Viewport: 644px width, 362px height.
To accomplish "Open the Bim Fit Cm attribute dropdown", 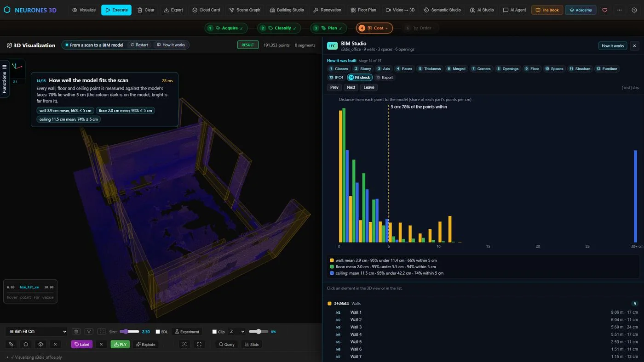I will (x=36, y=332).
